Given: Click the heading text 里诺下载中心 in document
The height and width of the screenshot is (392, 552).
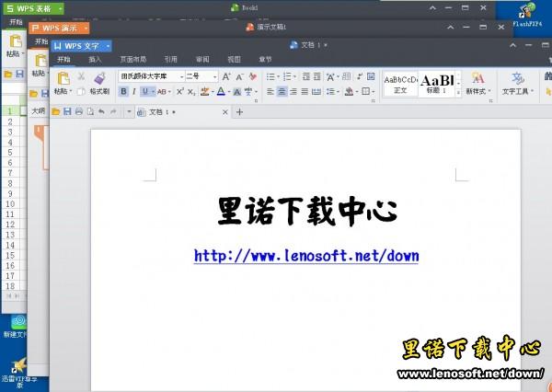Looking at the screenshot, I should 307,212.
